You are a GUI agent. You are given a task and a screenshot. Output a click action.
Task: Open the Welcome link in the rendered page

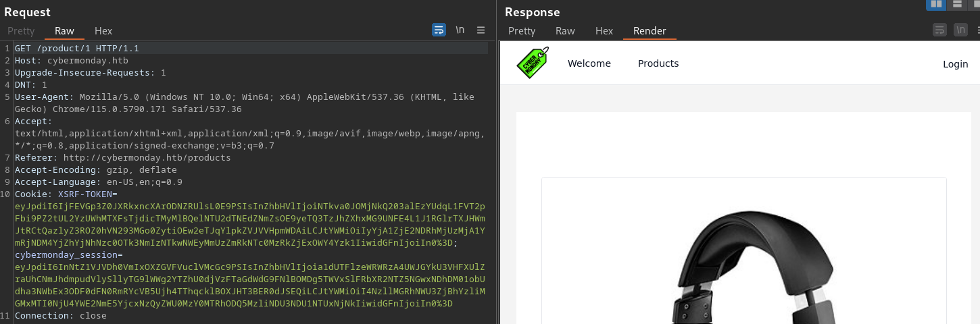click(589, 63)
